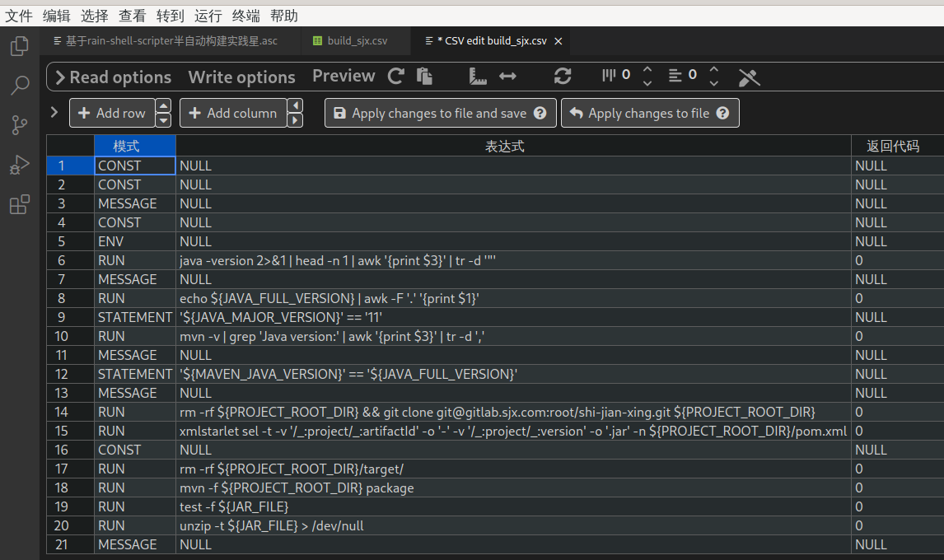Increase the fixed columns count stepper
Viewport: 944px width, 560px height.
647,69
